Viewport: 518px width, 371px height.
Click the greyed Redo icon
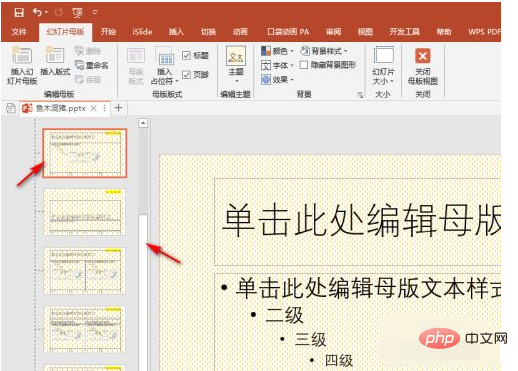[59, 12]
